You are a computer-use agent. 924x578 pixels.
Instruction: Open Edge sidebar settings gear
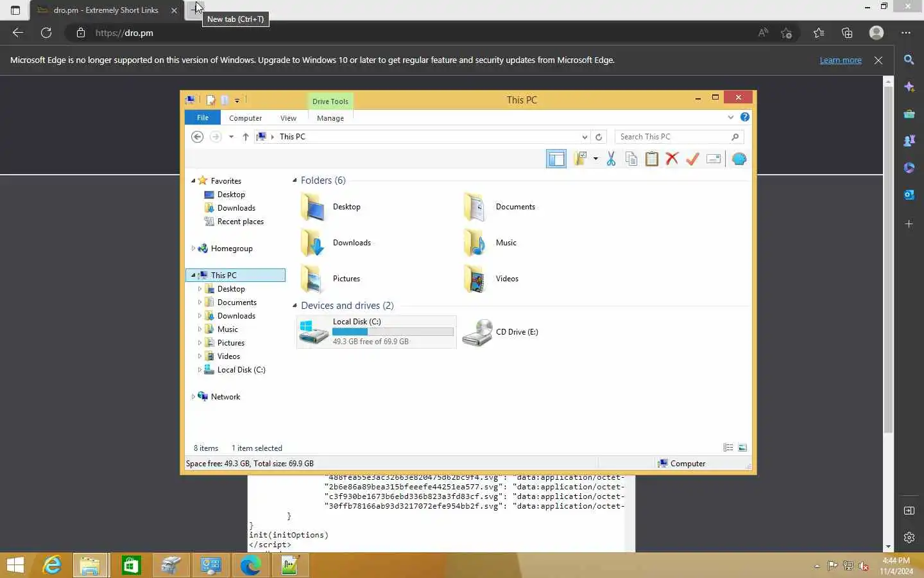909,538
